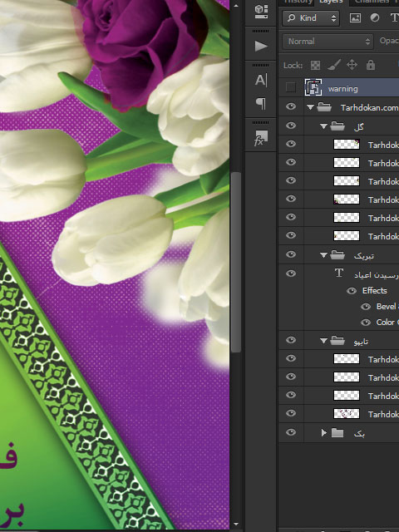The image size is (399, 532).
Task: Toggle visibility of تبریک group
Action: [291, 254]
